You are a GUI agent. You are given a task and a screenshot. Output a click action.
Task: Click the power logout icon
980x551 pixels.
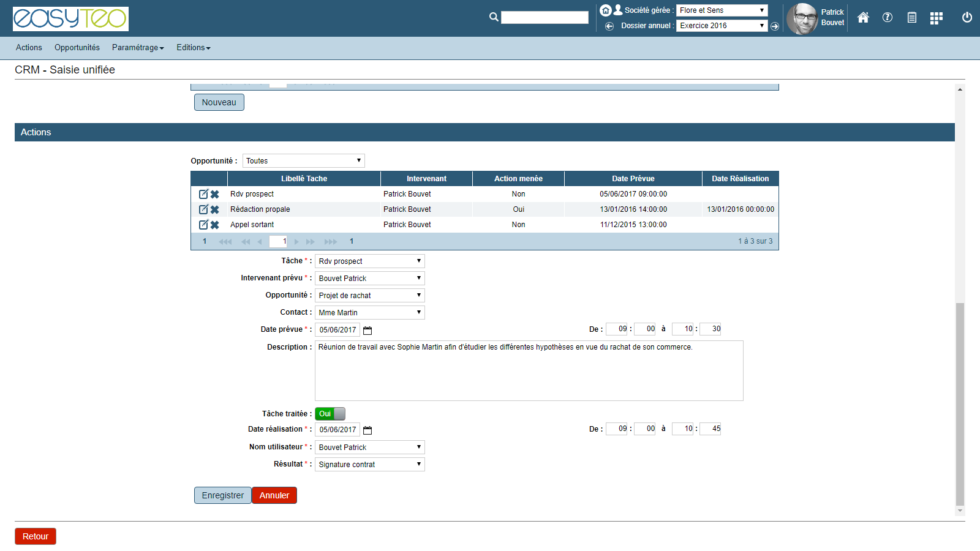pyautogui.click(x=967, y=18)
